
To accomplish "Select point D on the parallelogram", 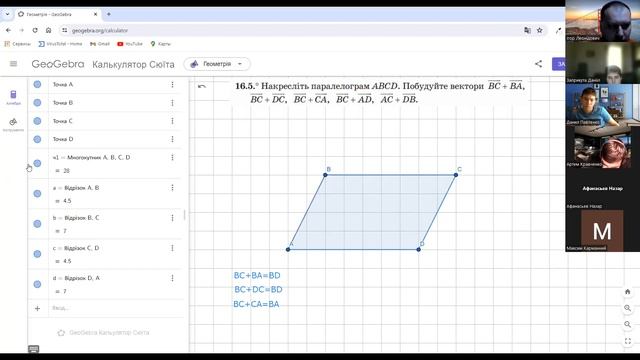I will [x=418, y=249].
